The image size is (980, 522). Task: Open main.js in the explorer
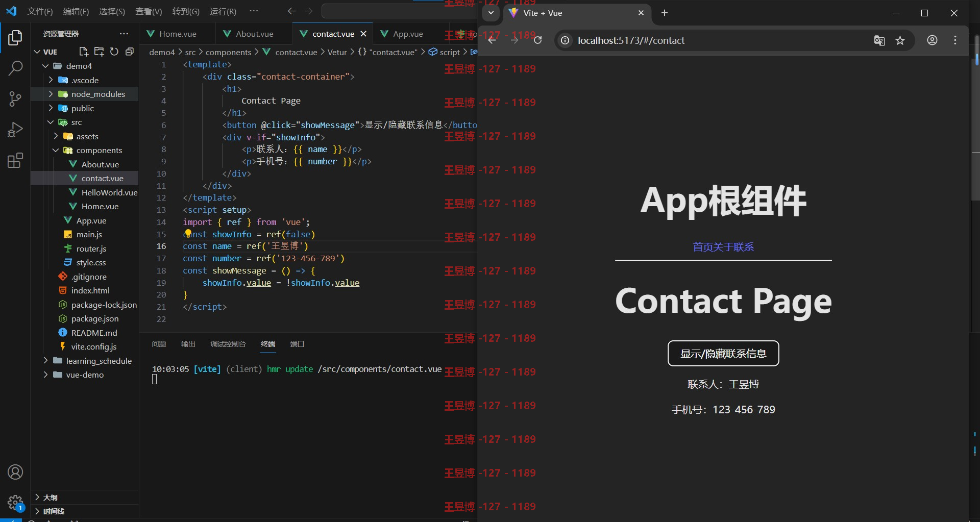point(89,234)
